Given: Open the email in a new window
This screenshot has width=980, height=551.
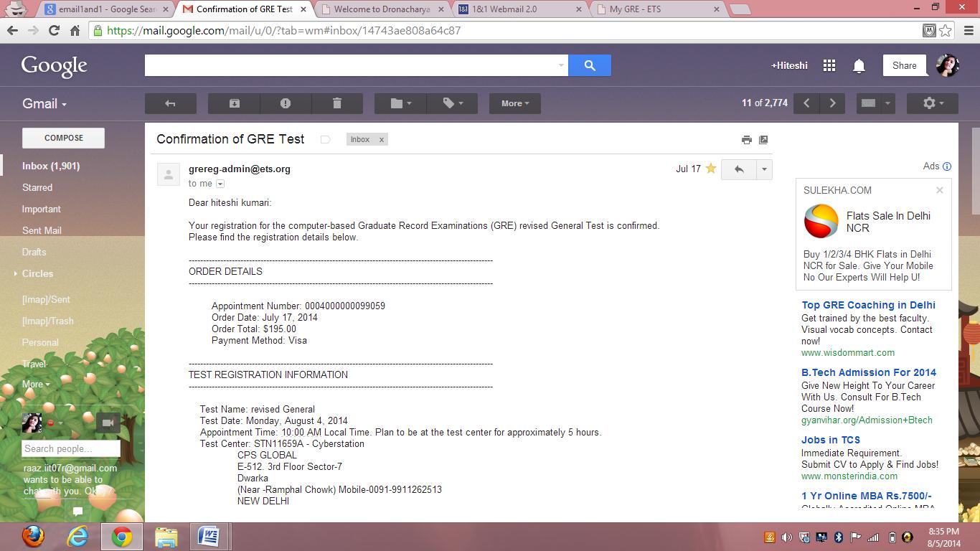Looking at the screenshot, I should pyautogui.click(x=763, y=140).
